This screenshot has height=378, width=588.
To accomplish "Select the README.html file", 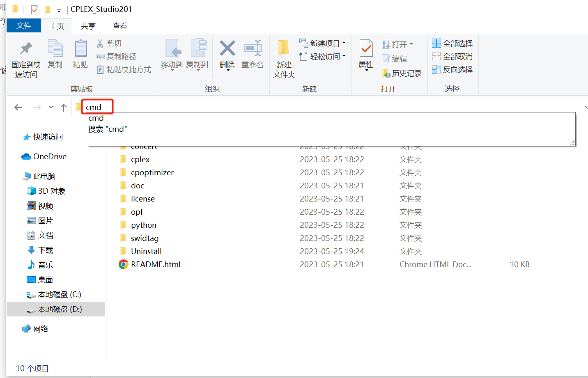I will pyautogui.click(x=156, y=264).
